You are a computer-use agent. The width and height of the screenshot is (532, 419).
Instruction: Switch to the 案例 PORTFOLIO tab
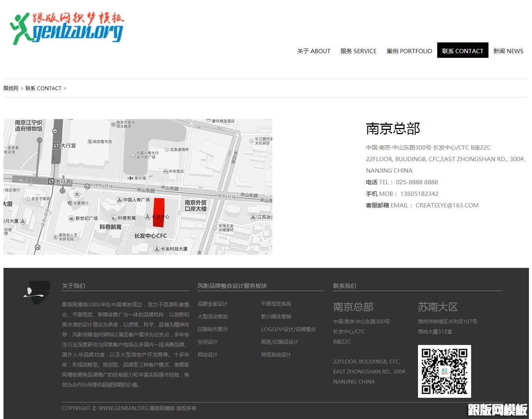coord(409,51)
